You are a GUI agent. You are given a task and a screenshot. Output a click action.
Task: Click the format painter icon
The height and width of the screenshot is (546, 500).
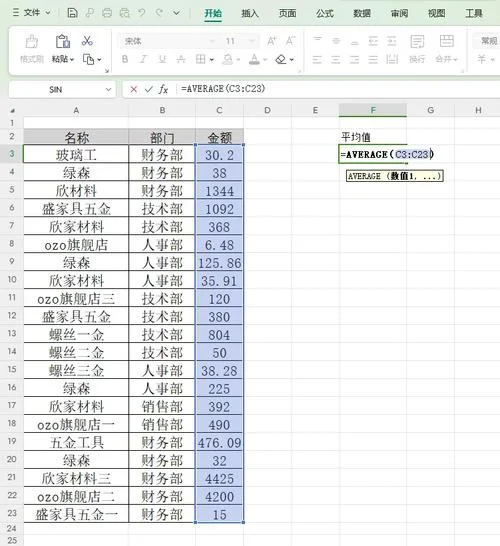(x=32, y=41)
